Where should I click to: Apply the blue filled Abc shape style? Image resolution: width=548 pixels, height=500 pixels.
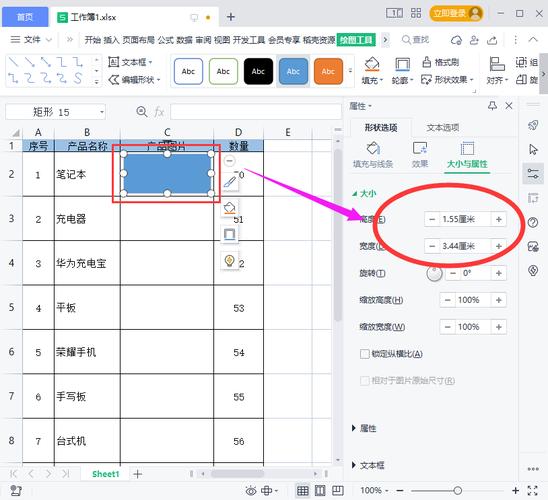[293, 71]
